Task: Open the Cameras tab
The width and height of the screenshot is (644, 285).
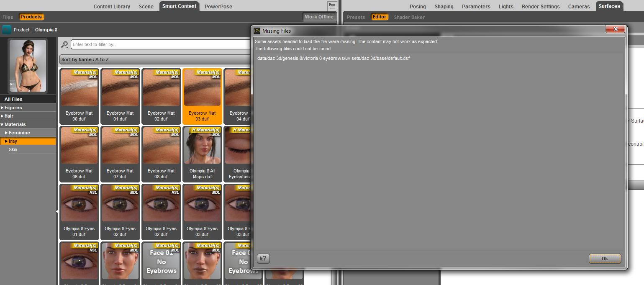Action: click(x=579, y=6)
